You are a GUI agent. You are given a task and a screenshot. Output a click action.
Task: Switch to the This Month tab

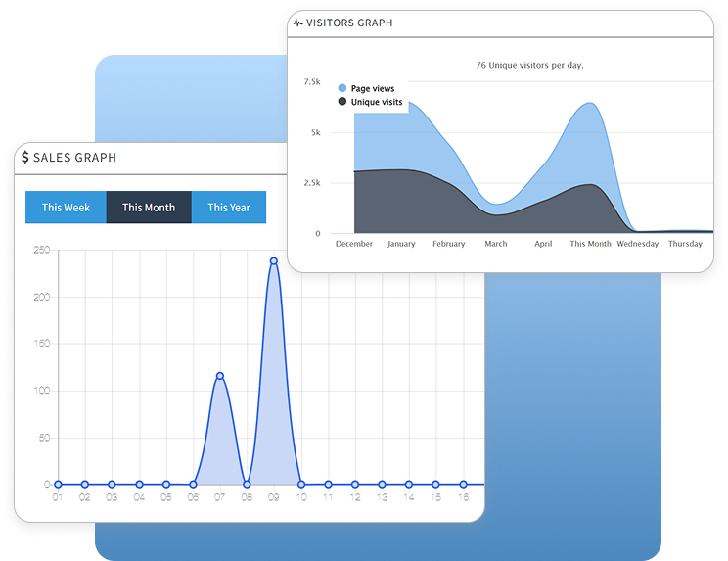149,208
